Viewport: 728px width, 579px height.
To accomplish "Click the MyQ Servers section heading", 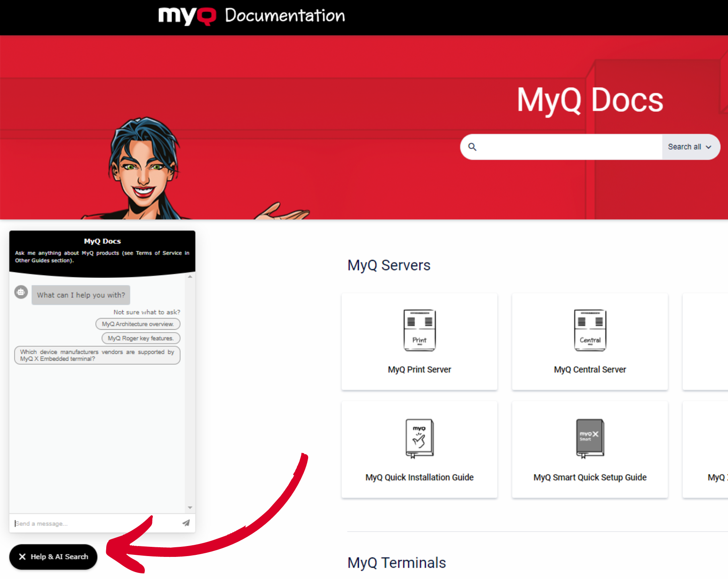I will click(389, 265).
